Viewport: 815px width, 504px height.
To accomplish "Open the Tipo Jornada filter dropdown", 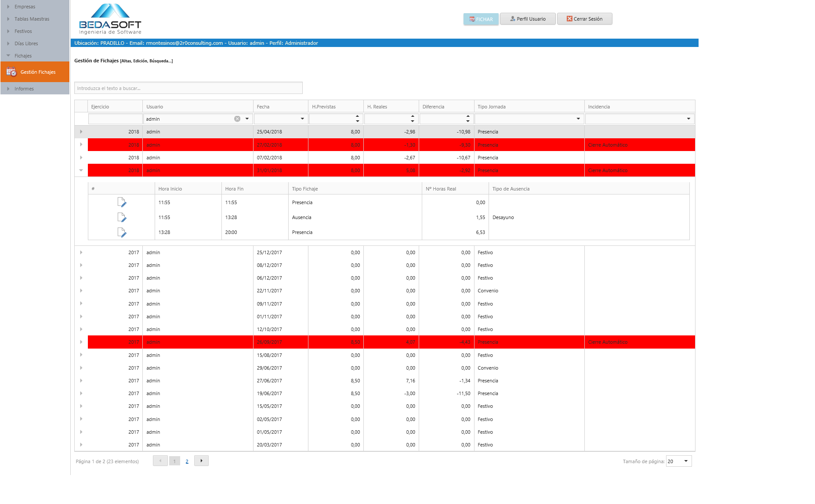I will [x=578, y=119].
